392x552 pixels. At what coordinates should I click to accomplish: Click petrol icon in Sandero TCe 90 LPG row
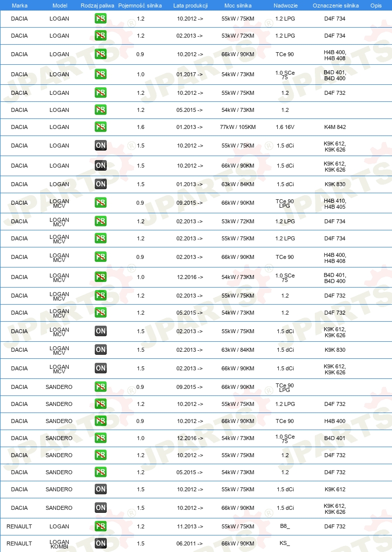click(x=101, y=387)
